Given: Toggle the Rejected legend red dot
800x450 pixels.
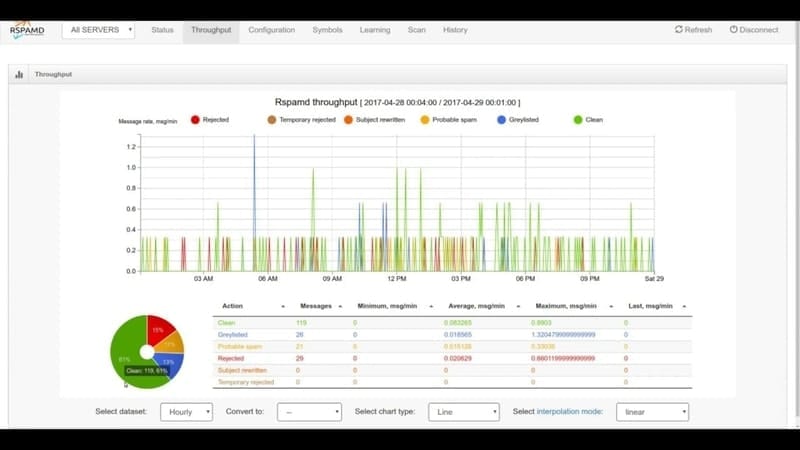Looking at the screenshot, I should [x=195, y=120].
